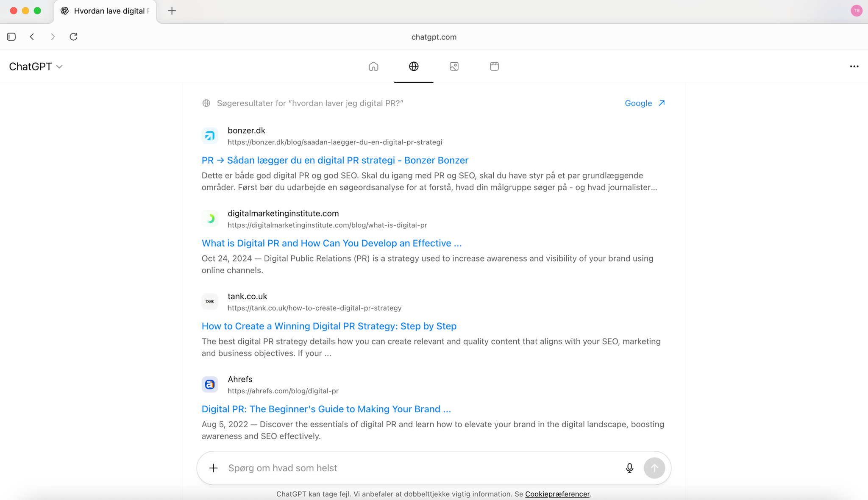Image resolution: width=868 pixels, height=500 pixels.
Task: Go back to the previous page
Action: (32, 37)
